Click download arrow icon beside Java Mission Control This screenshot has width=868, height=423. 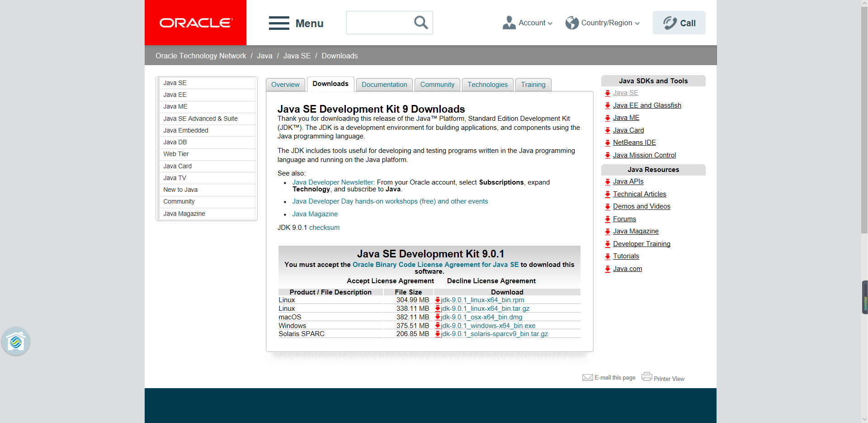[608, 156]
